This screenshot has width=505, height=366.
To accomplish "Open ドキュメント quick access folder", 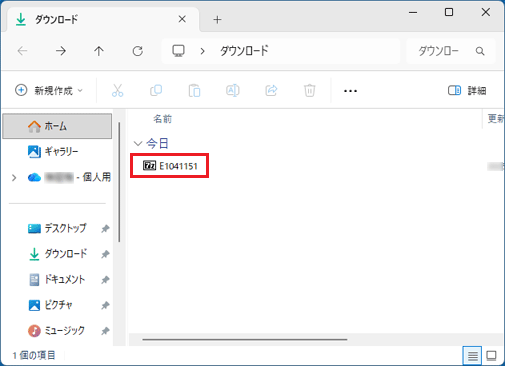I will (57, 279).
